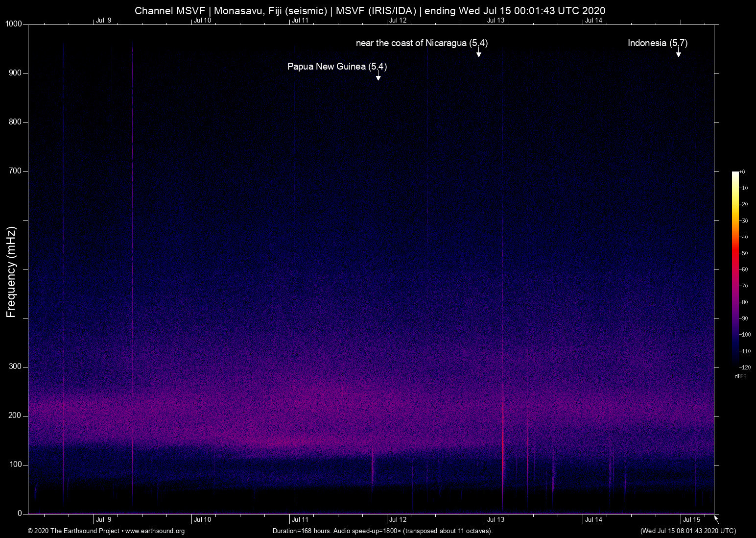Select the dBFS label under the color scale
The height and width of the screenshot is (538, 756).
741,376
